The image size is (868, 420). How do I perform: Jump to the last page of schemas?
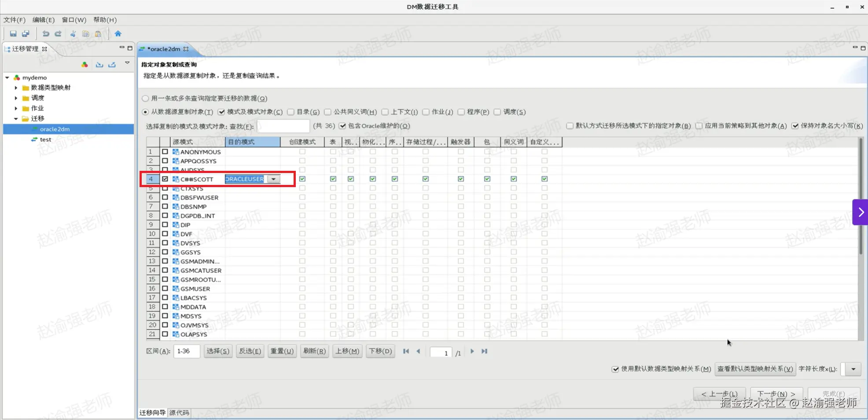click(x=484, y=351)
